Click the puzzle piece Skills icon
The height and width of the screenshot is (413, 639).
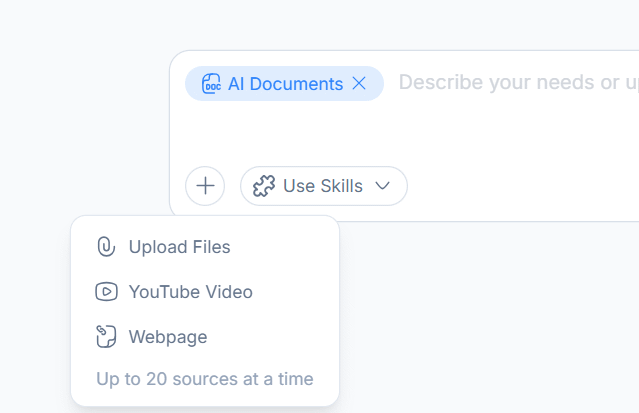264,186
